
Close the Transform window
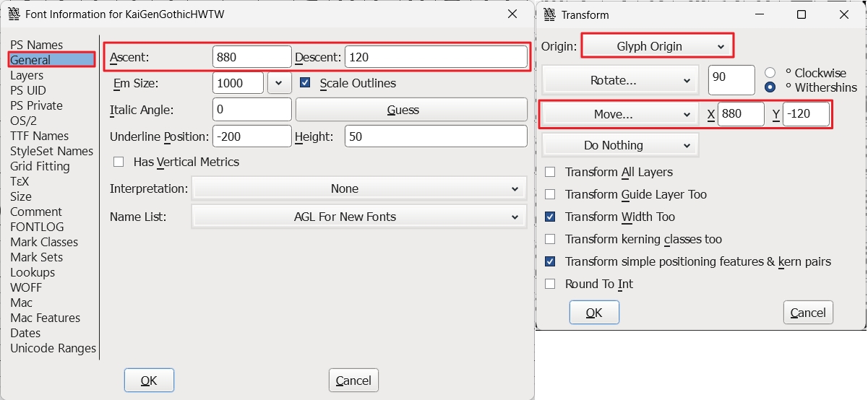pos(846,14)
